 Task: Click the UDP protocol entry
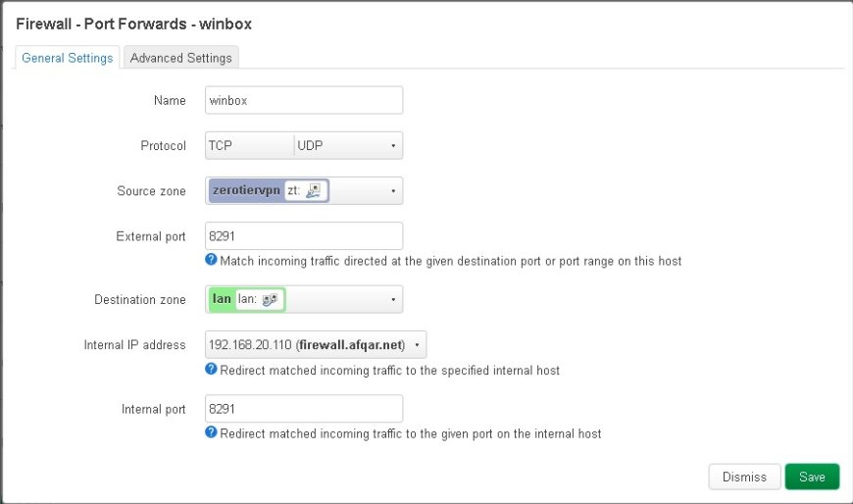310,145
